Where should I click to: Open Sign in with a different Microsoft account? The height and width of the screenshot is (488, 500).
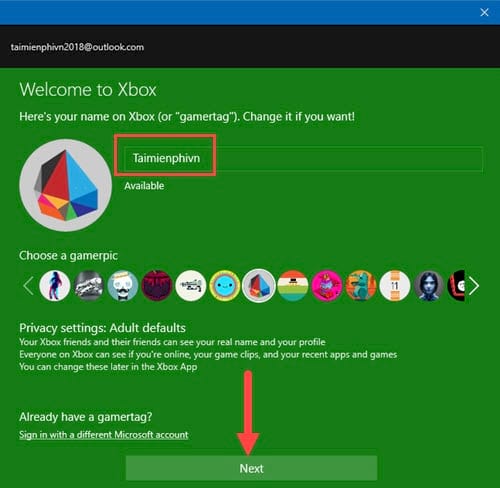[x=104, y=435]
